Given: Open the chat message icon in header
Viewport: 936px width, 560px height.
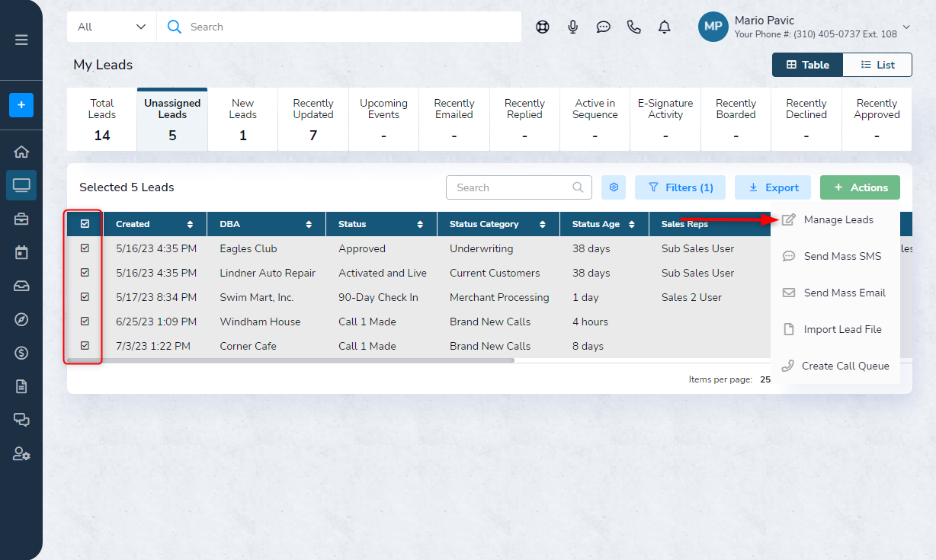Looking at the screenshot, I should coord(604,27).
